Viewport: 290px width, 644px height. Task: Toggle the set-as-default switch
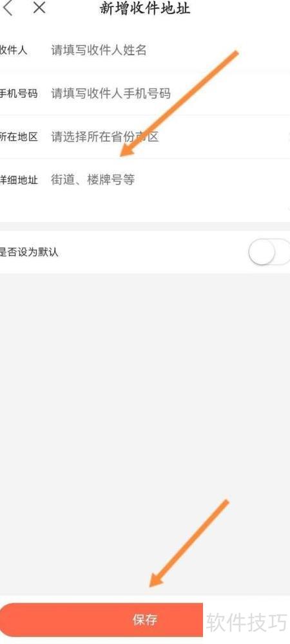tap(269, 252)
